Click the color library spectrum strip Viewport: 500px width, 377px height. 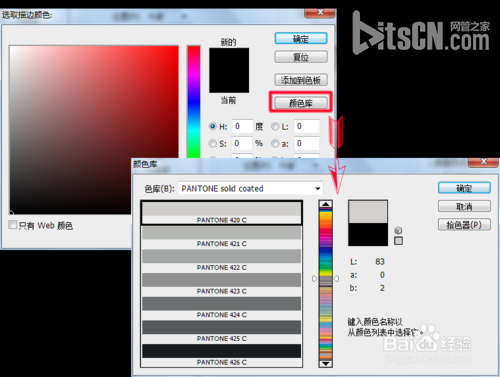(x=326, y=284)
